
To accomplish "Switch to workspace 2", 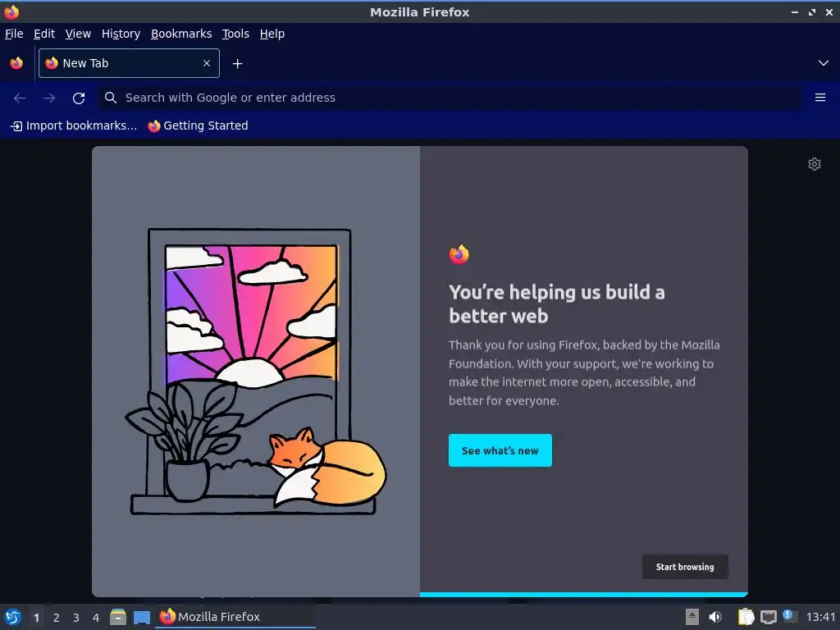I will (57, 618).
